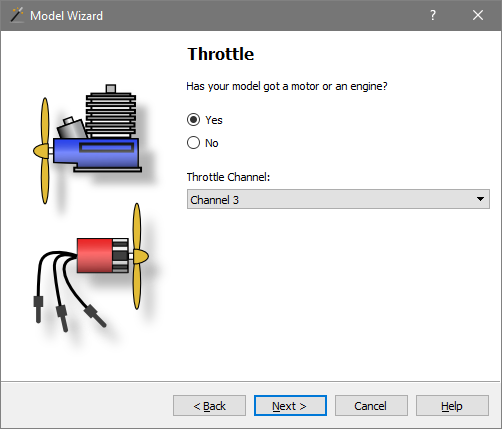
Task: Select the Yes radio button
Action: (193, 120)
